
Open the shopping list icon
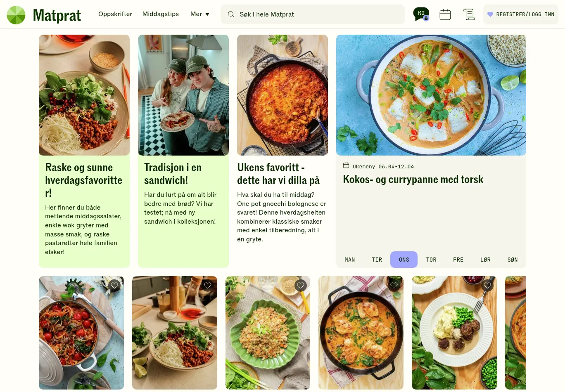coord(469,14)
